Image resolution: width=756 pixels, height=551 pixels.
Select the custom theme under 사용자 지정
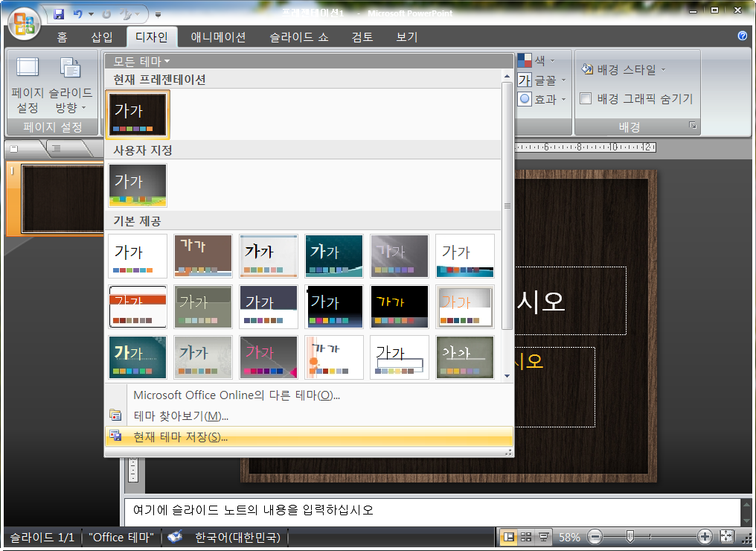138,185
